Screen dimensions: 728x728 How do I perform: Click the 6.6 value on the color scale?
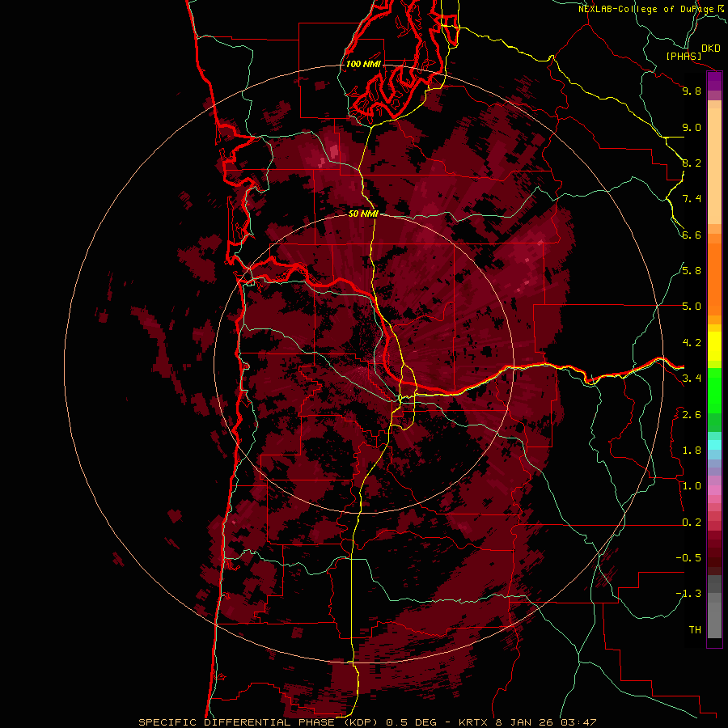[692, 235]
